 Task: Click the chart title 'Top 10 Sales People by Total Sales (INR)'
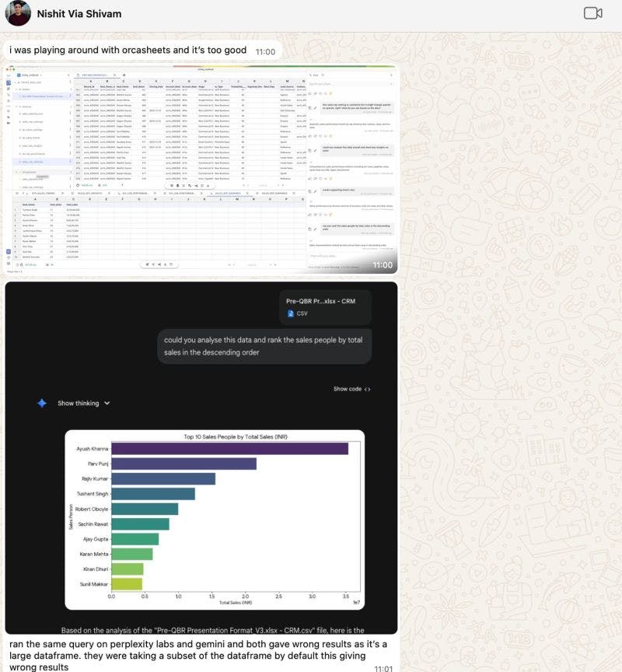tap(236, 436)
